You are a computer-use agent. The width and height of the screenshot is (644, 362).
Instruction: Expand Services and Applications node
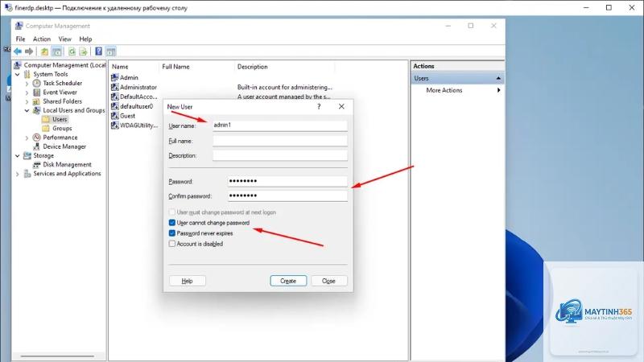pyautogui.click(x=18, y=174)
